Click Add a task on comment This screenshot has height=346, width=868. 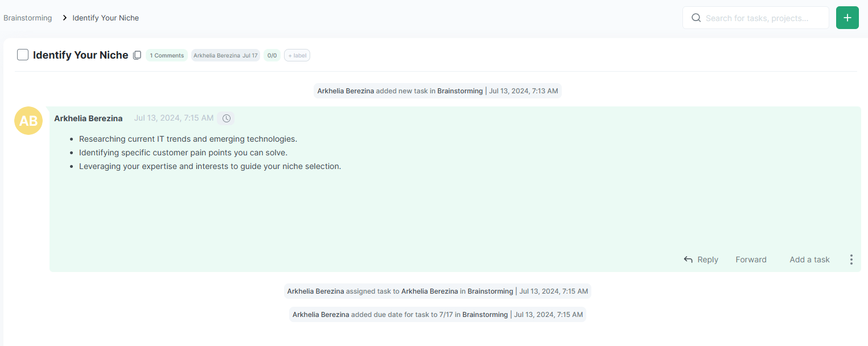click(809, 259)
